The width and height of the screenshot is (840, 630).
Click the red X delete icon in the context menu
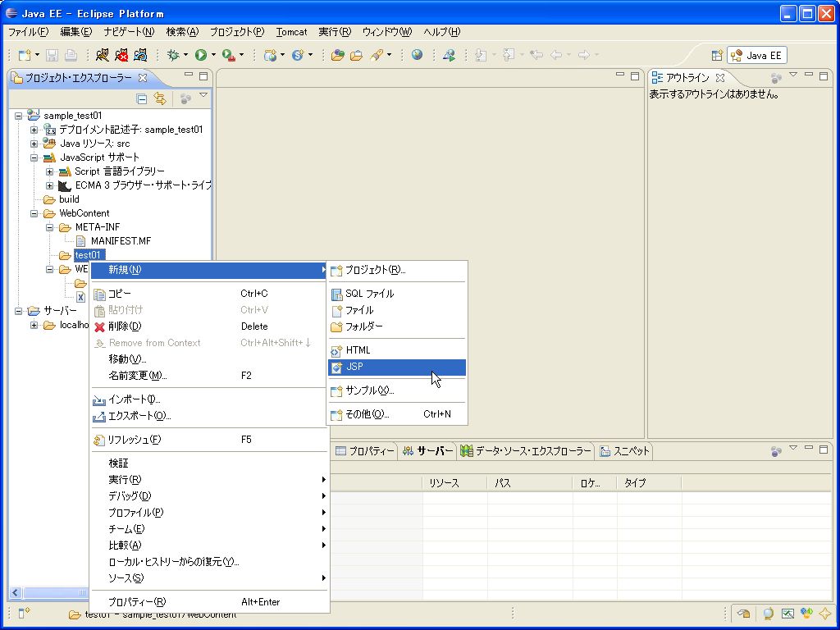point(99,326)
